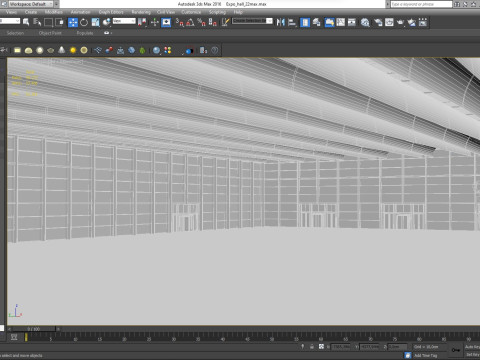Click the blue globe icon
Viewport: 480px width, 360px height.
point(131,50)
